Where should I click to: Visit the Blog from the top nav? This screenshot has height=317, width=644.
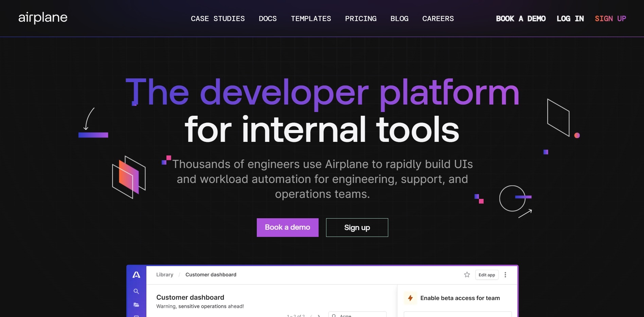(x=399, y=19)
